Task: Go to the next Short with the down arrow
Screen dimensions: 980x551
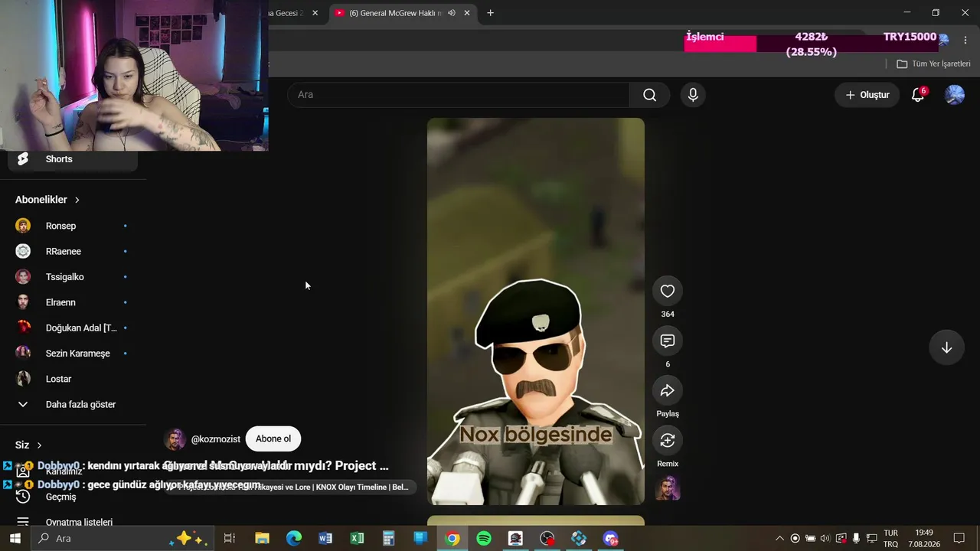Action: coord(946,347)
